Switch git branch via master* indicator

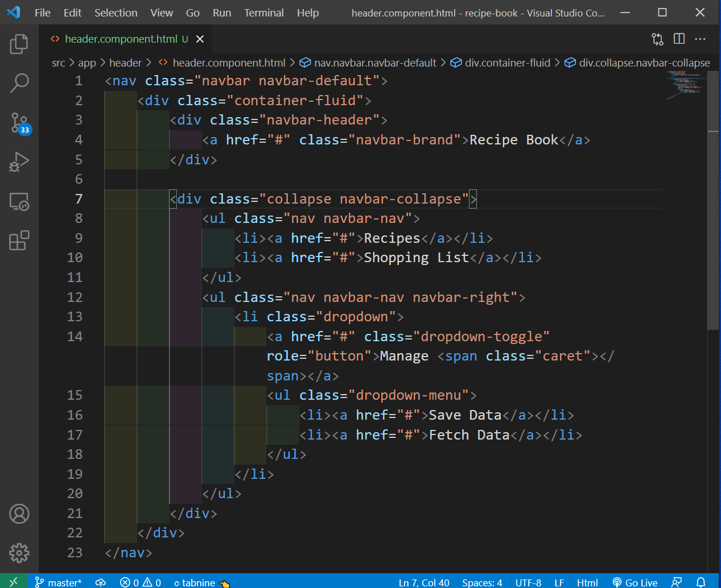coord(59,582)
